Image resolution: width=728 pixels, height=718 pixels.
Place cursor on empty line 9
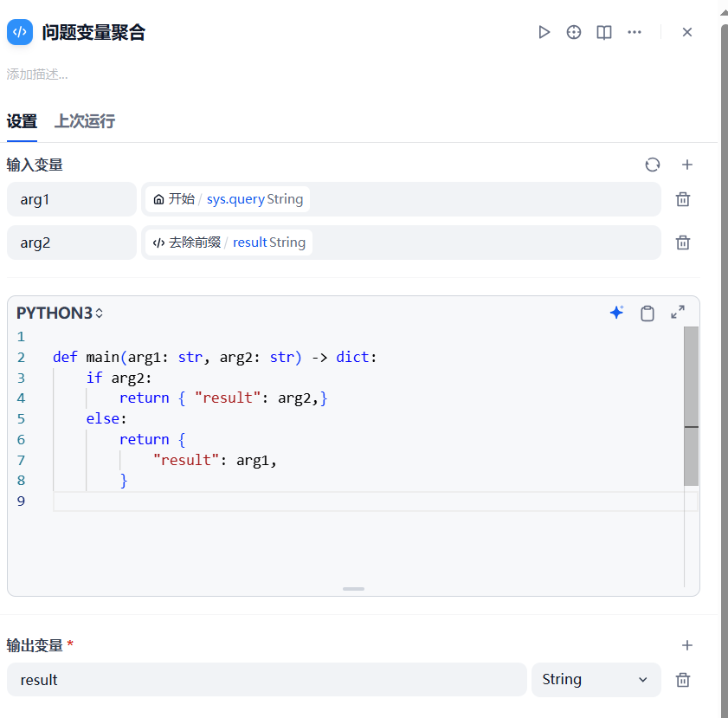(375, 501)
